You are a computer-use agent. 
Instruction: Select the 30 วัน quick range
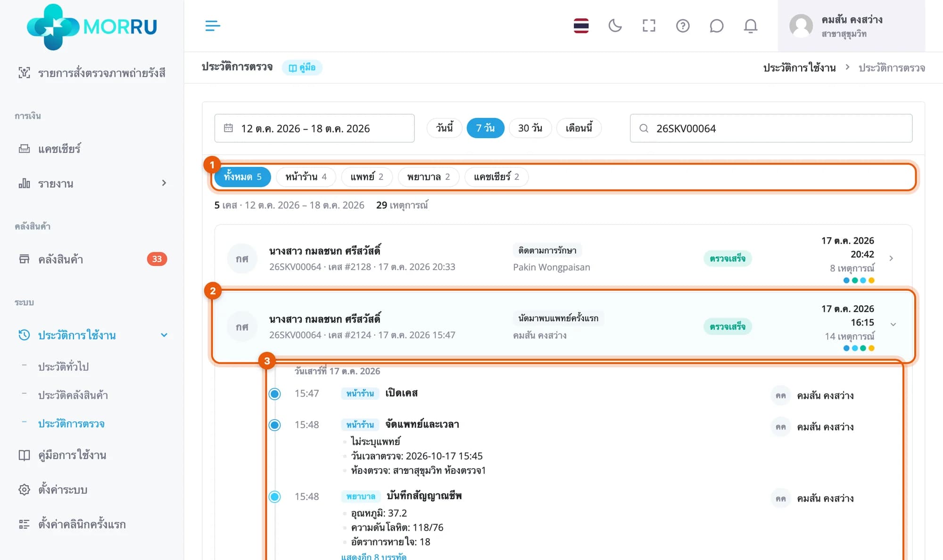[530, 128]
